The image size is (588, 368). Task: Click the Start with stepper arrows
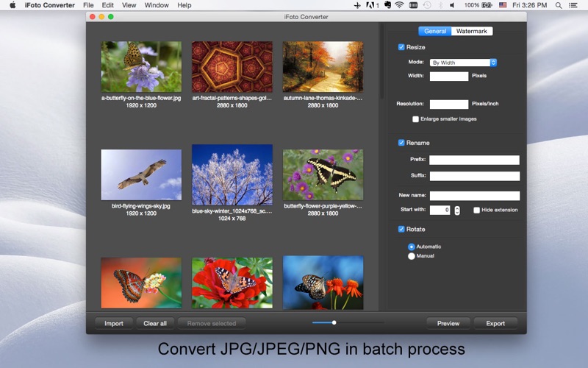pyautogui.click(x=457, y=210)
